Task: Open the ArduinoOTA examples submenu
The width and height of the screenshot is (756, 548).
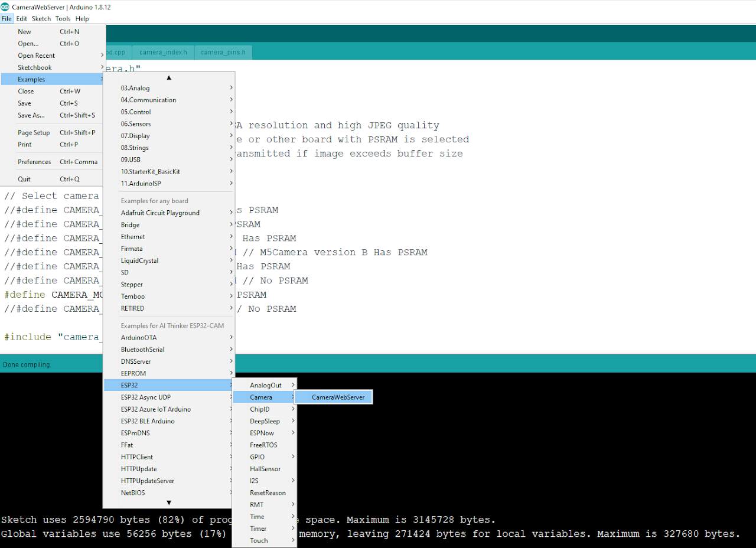Action: point(169,338)
